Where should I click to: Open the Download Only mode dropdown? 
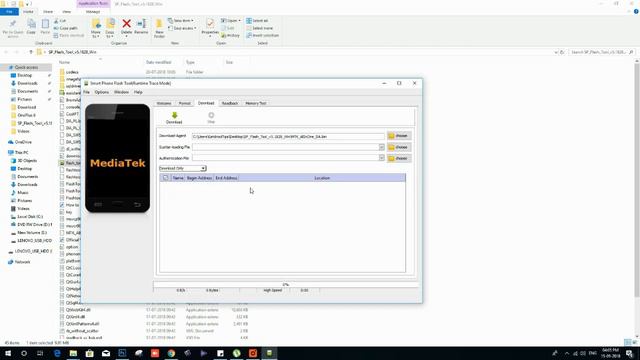(182, 168)
